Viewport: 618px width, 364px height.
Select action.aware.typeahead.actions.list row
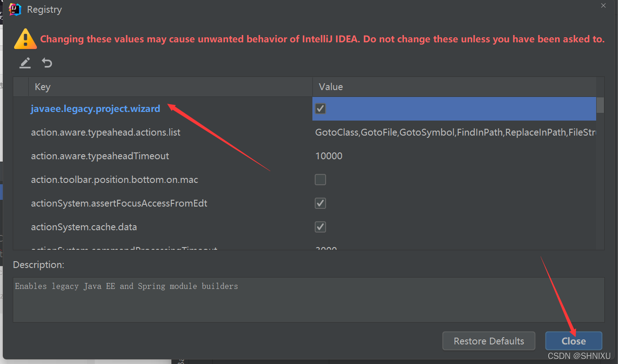point(304,132)
